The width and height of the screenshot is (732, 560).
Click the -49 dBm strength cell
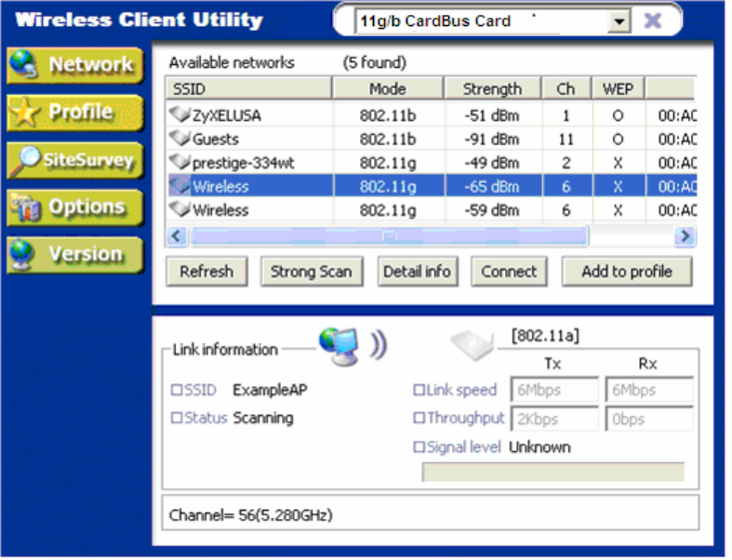tap(493, 163)
